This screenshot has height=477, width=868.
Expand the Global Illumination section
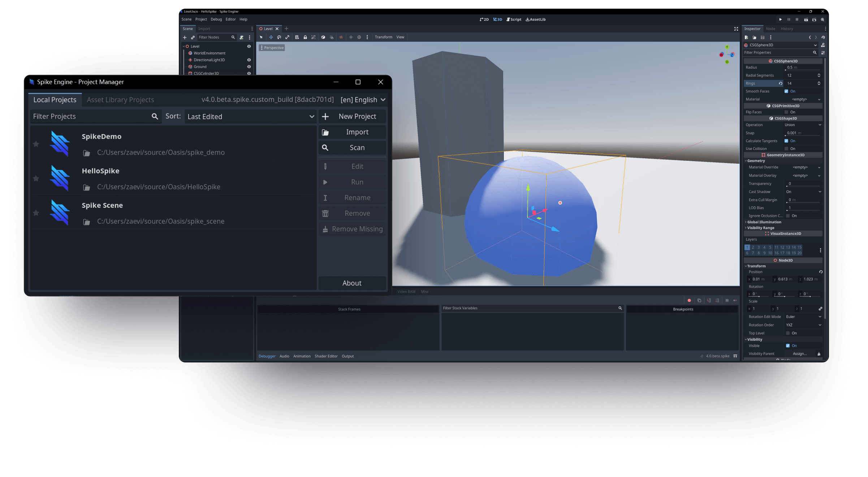point(764,222)
